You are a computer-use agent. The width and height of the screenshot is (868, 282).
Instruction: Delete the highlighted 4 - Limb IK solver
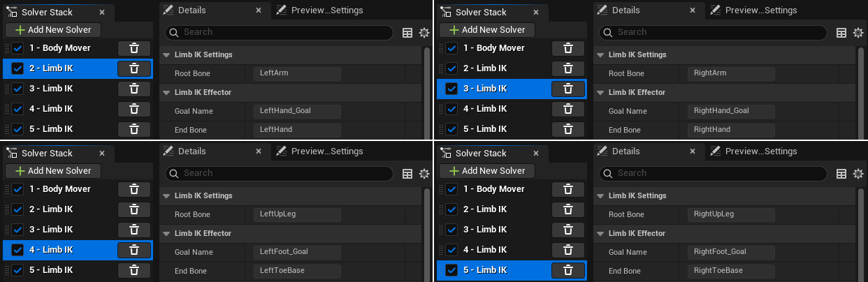pyautogui.click(x=135, y=250)
